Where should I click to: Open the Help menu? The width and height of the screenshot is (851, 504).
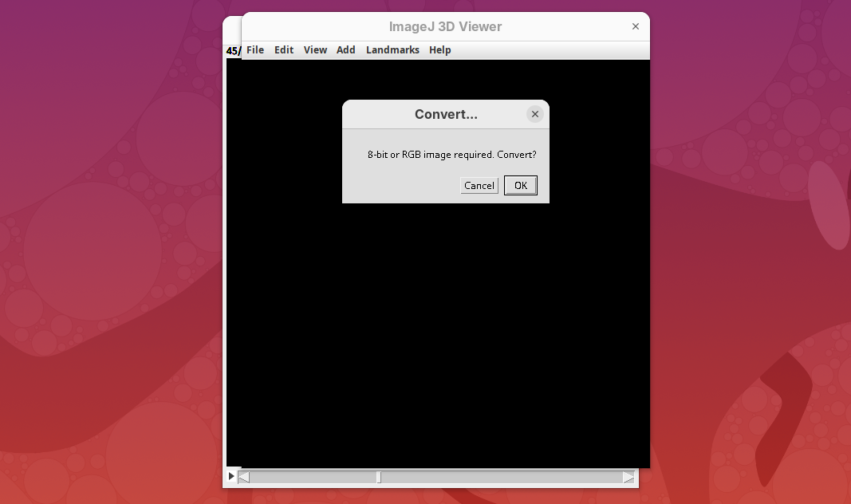[439, 50]
